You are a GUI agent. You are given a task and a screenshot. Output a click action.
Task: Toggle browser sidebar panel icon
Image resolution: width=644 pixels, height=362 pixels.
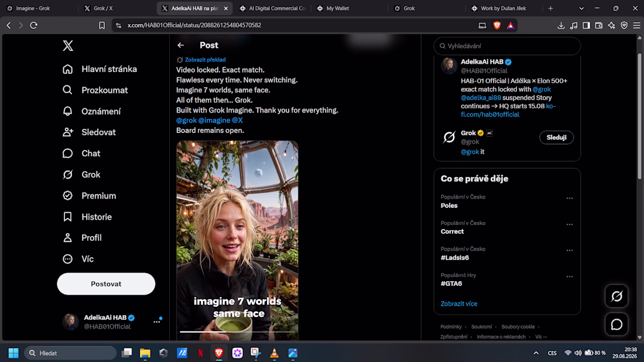(586, 25)
